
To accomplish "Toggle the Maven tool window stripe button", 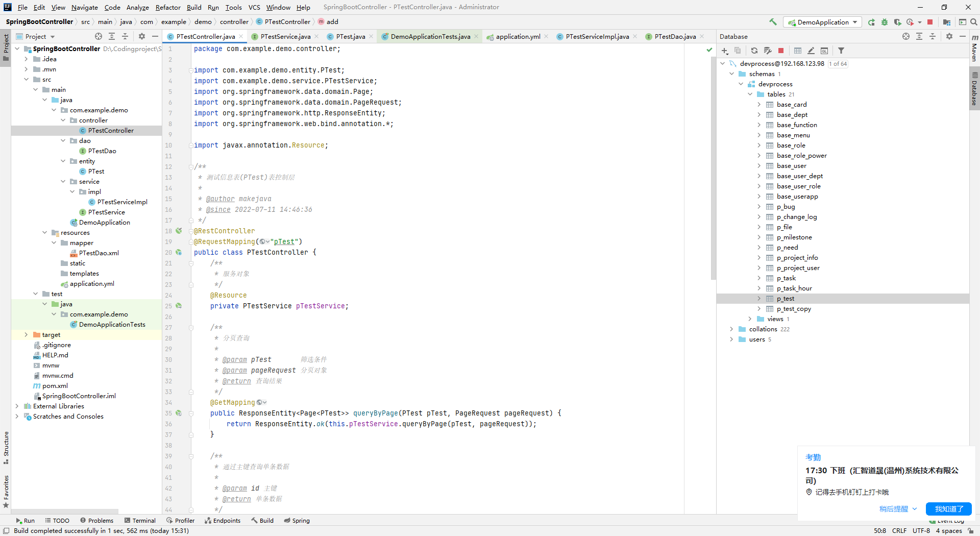I will coord(974,48).
